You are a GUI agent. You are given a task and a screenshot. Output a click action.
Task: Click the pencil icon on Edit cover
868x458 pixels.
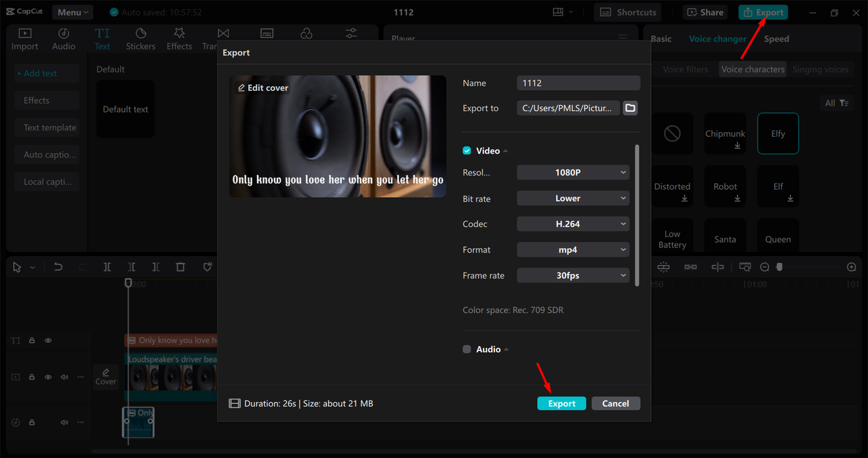pyautogui.click(x=241, y=88)
